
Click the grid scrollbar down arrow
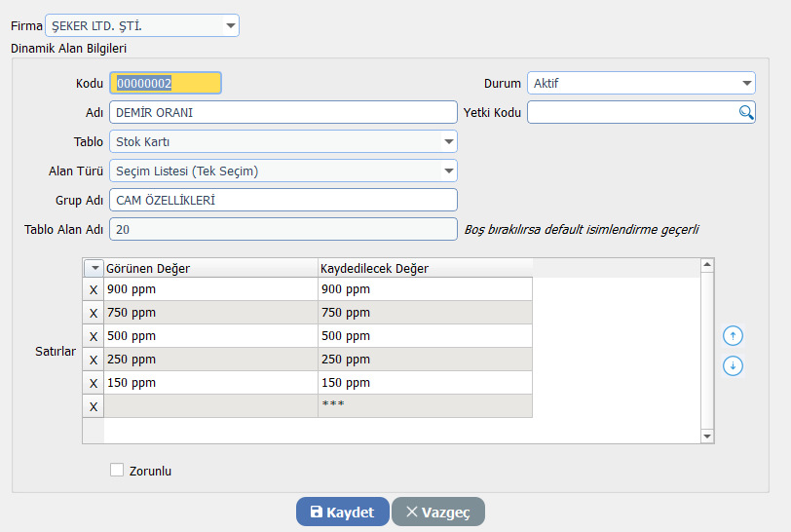pos(708,437)
